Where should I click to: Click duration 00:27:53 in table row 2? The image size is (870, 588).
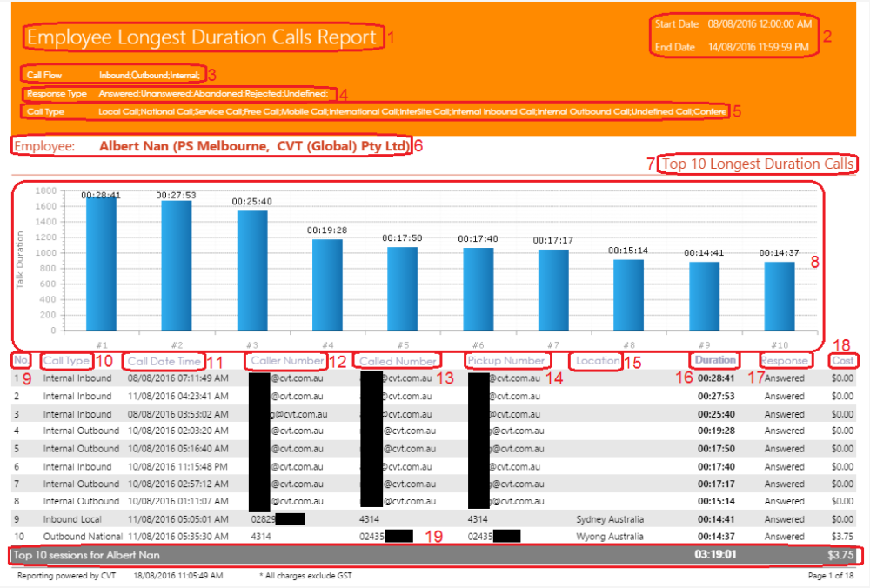pyautogui.click(x=716, y=396)
